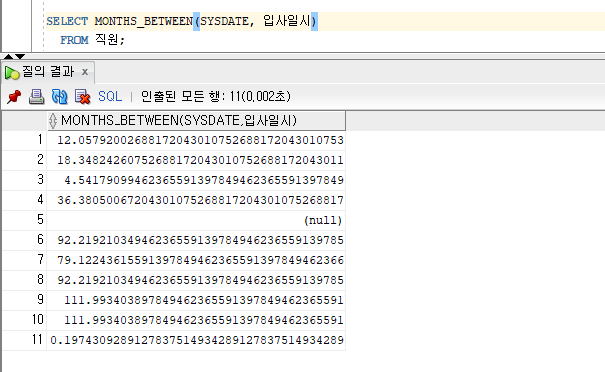Select the value cell in row 10
605x372 pixels.
coord(196,320)
